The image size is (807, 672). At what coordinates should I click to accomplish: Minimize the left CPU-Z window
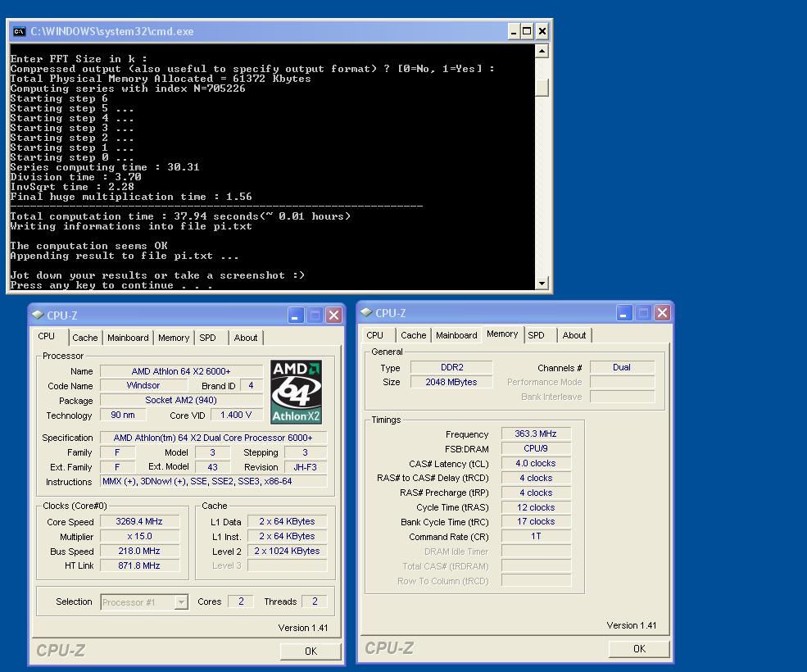296,316
